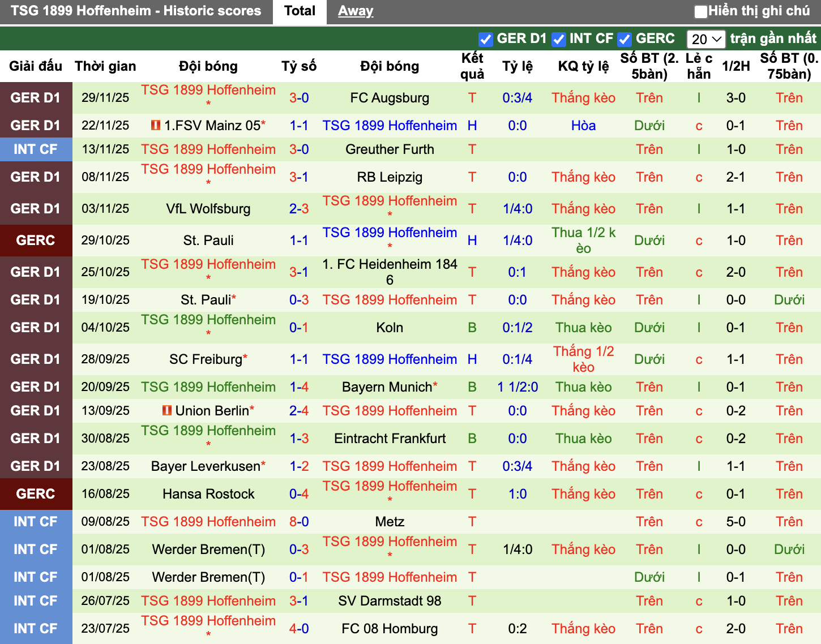Click the 0:2 odds for FC 08 Homburg match
821x644 pixels.
517,629
